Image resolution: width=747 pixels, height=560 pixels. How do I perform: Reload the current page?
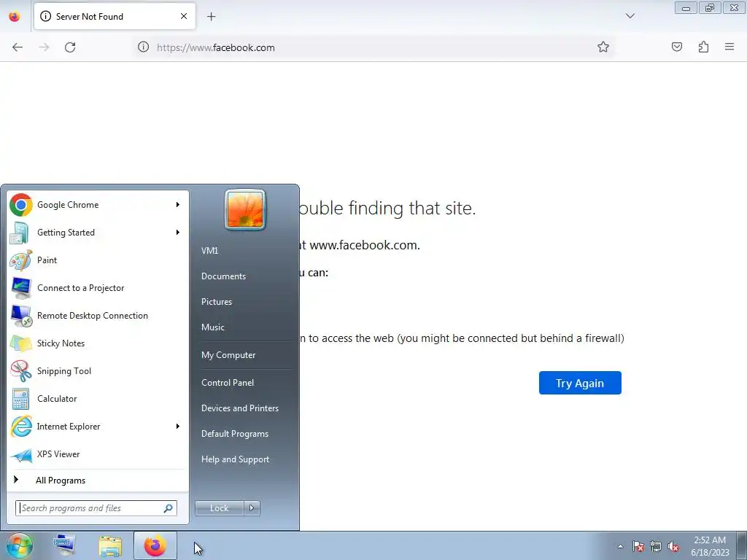70,47
